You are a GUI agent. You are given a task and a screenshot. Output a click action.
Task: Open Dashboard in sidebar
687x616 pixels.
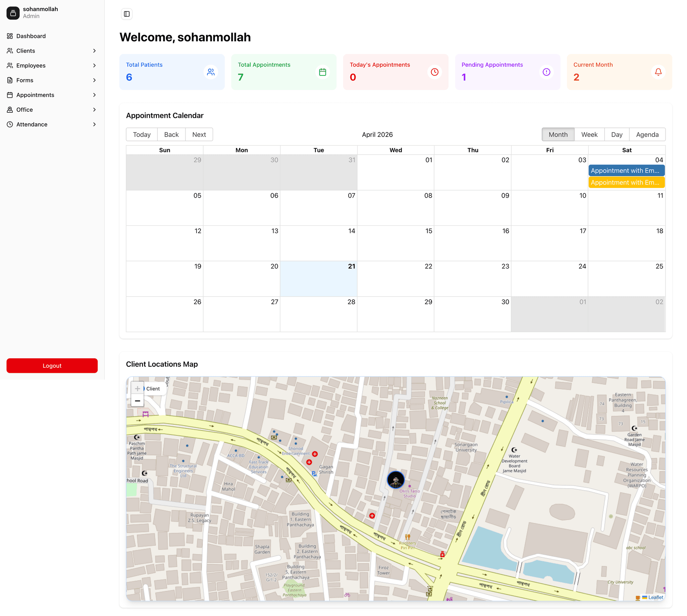pos(31,36)
